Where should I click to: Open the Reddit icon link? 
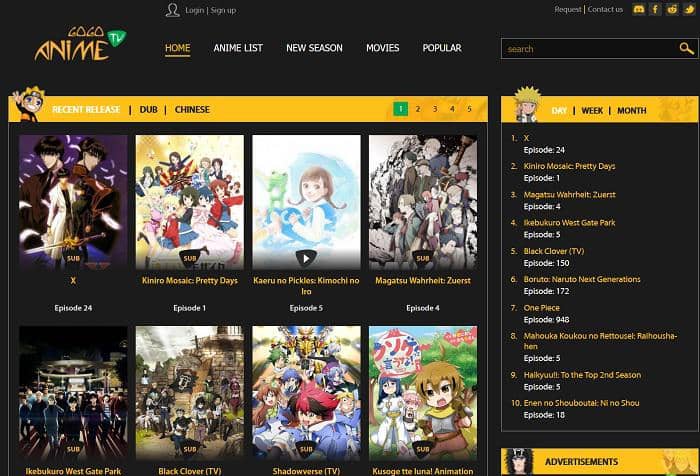point(672,9)
